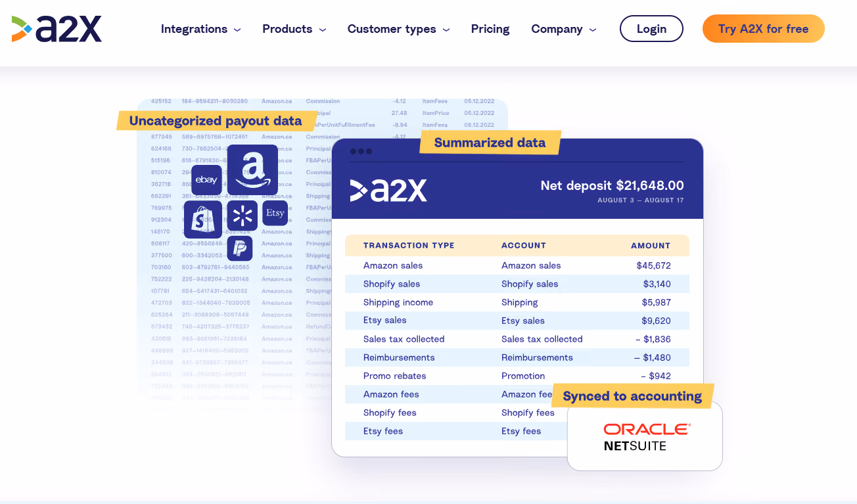Click the PayPal icon tile
Screen dimensions: 857x504
click(x=240, y=248)
